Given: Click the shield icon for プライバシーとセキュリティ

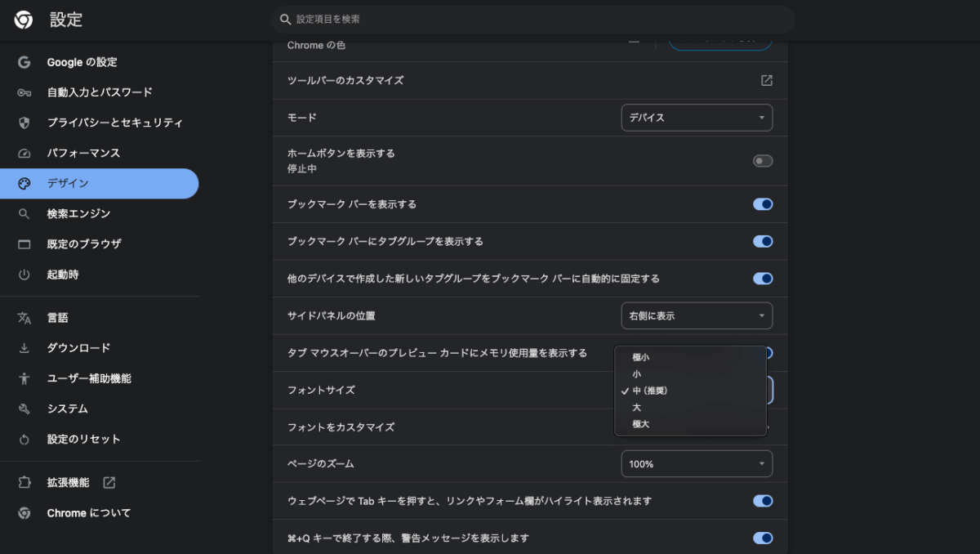Looking at the screenshot, I should click(x=24, y=123).
